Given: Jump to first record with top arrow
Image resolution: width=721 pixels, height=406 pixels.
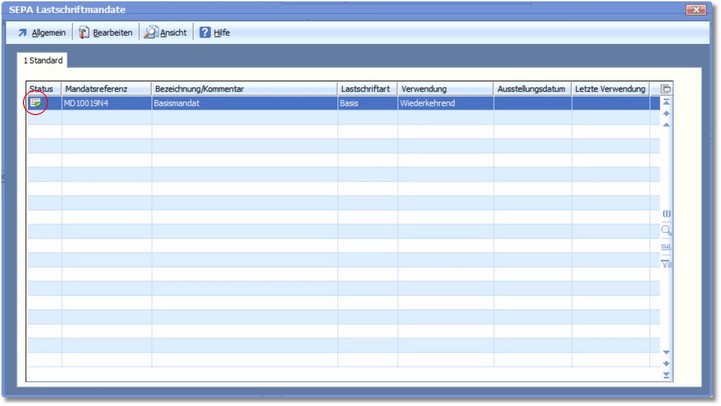Looking at the screenshot, I should point(667,102).
